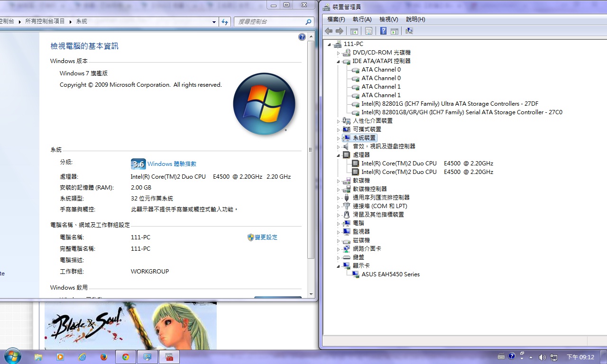Click the Blade & Soul wallpaper image
Viewport: 607px width, 364px height.
tap(130, 326)
